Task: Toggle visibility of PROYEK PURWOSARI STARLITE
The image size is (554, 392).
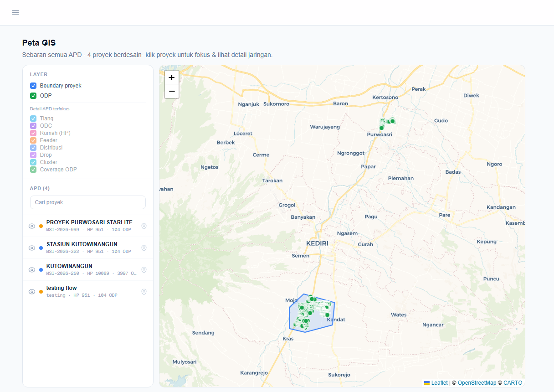Action: click(32, 226)
